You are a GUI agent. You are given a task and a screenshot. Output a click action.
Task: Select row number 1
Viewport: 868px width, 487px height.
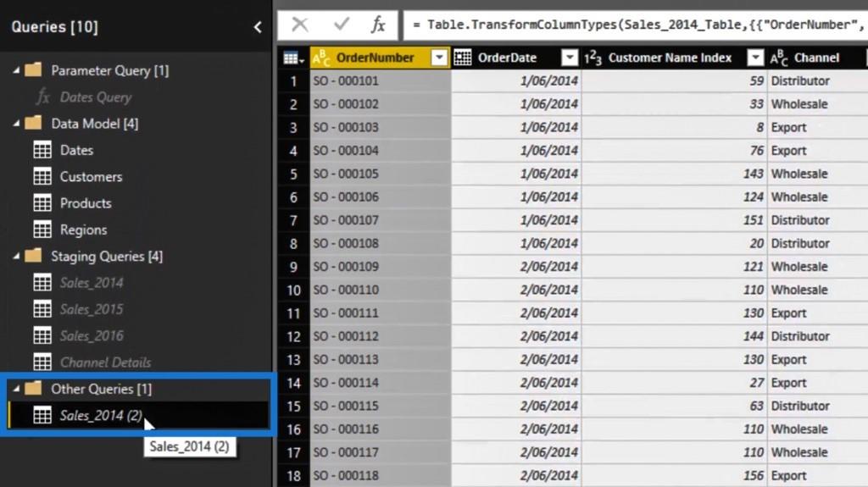293,81
